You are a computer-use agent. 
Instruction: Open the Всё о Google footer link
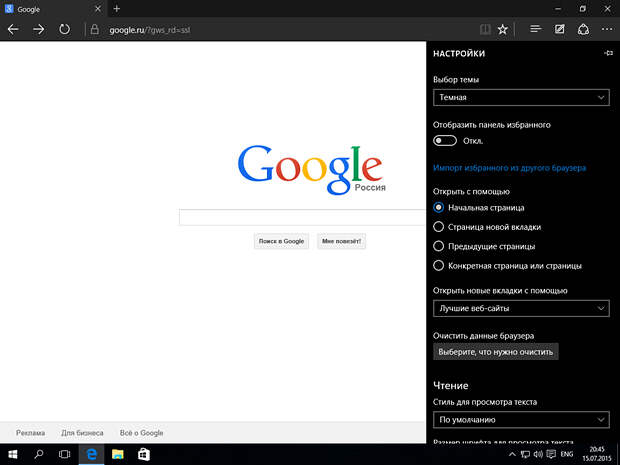142,433
